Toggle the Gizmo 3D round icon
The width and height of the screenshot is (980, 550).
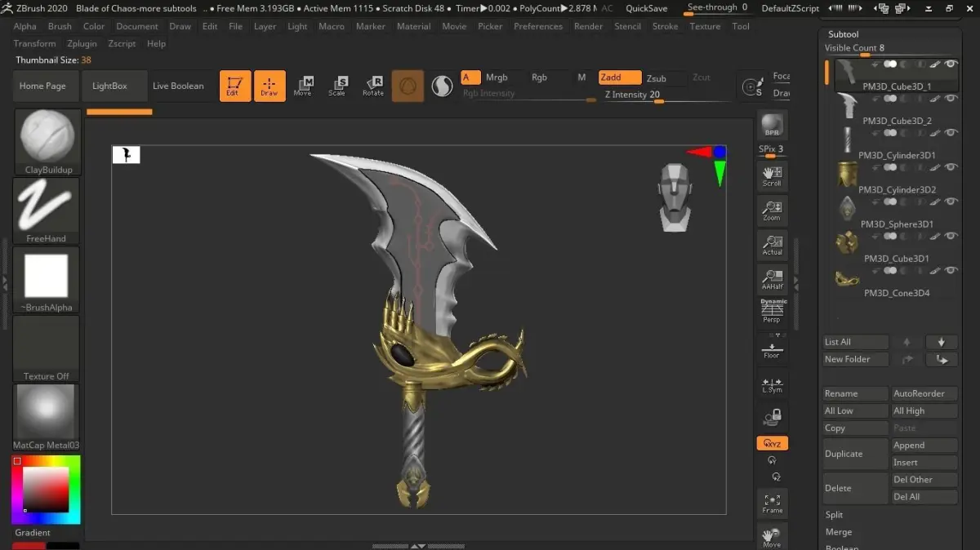tap(408, 86)
